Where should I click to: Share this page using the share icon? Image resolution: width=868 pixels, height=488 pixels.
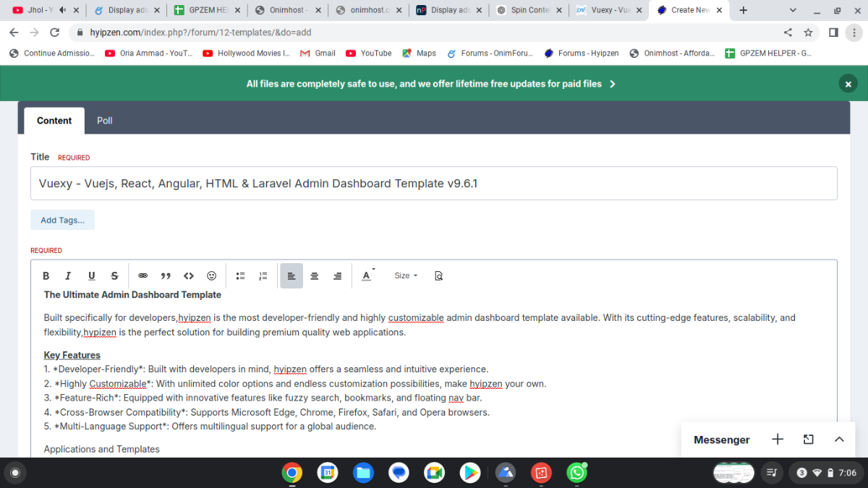coord(788,33)
